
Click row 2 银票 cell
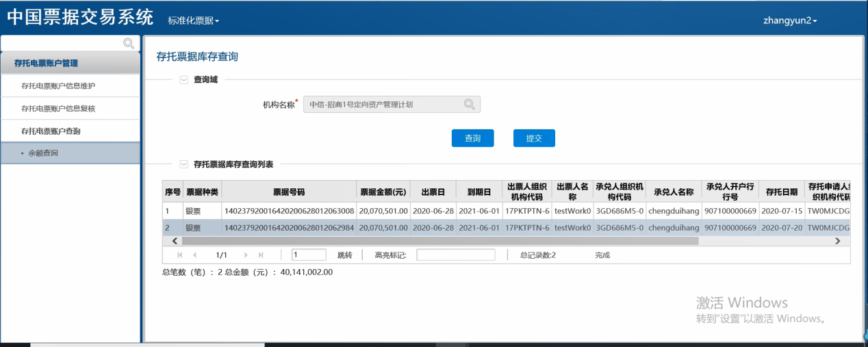coord(202,227)
